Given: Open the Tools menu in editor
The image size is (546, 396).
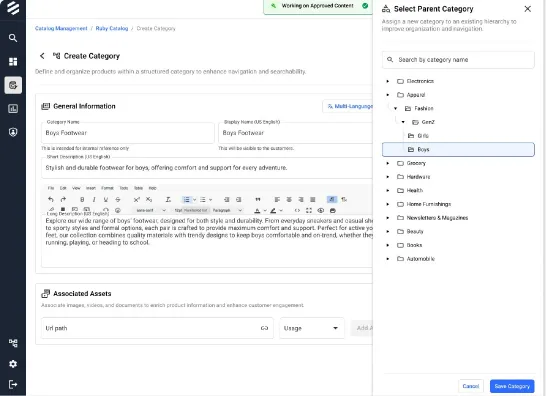Looking at the screenshot, I should 124,188.
